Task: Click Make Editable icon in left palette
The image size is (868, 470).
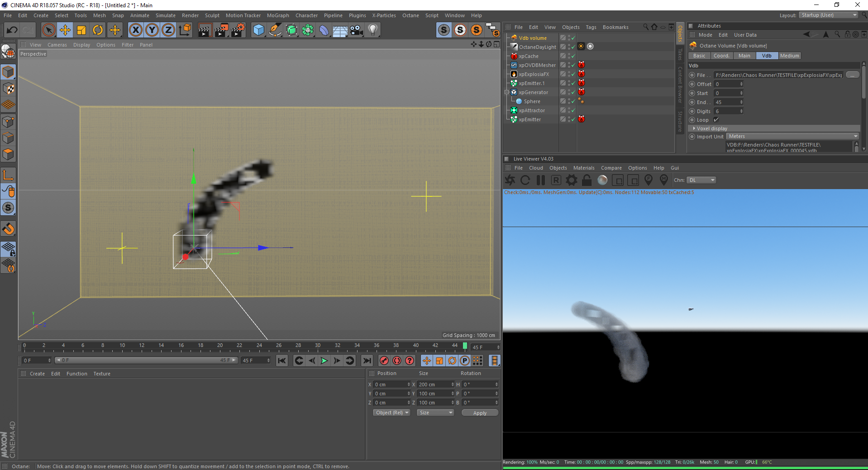Action: (x=8, y=52)
